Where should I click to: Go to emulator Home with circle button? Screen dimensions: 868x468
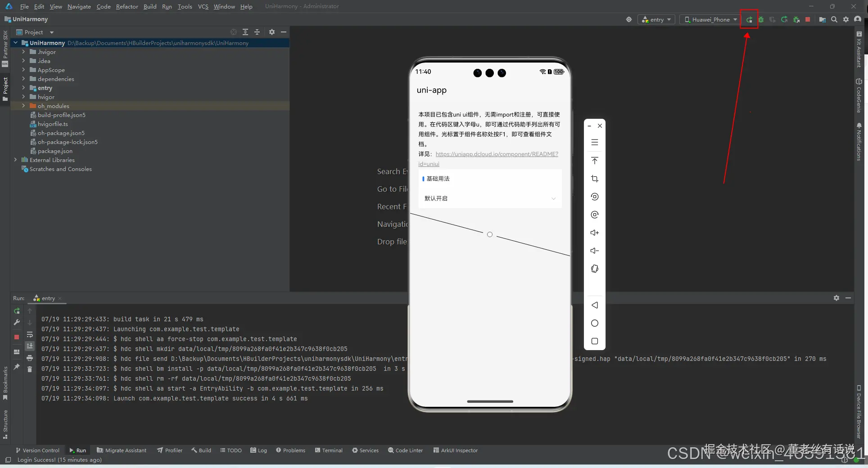click(x=595, y=323)
